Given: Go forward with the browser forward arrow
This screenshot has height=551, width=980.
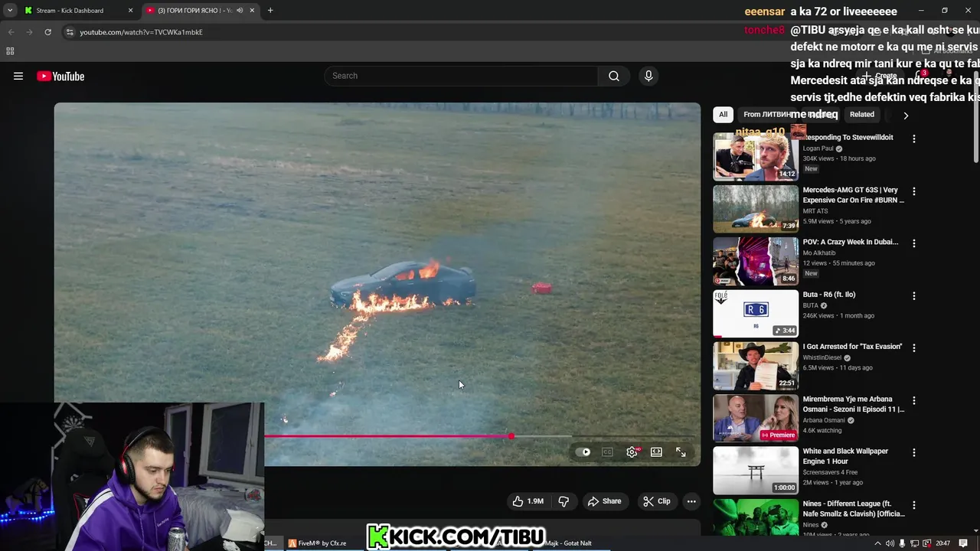Looking at the screenshot, I should [x=29, y=32].
